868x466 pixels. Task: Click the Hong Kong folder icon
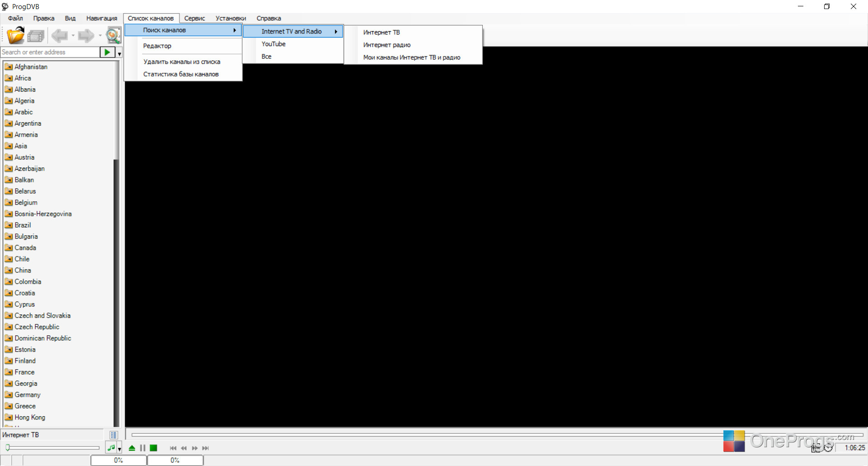9,417
